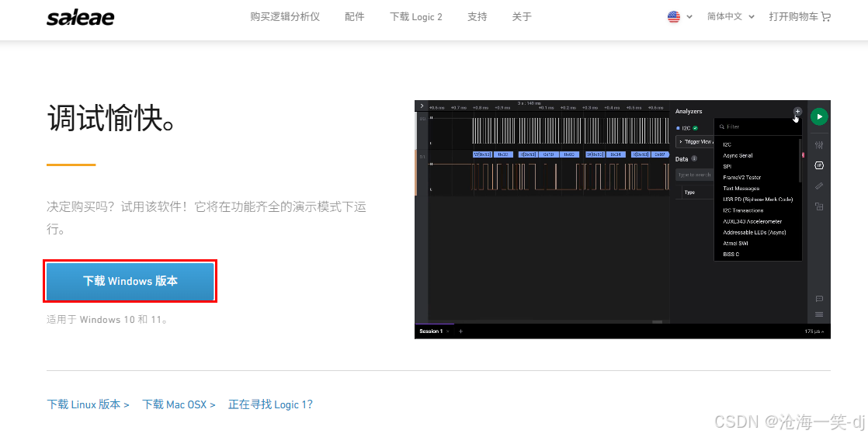Screen dimensions: 868x437
Task: Select 下载 Logic 2 in navigation bar
Action: coord(415,16)
